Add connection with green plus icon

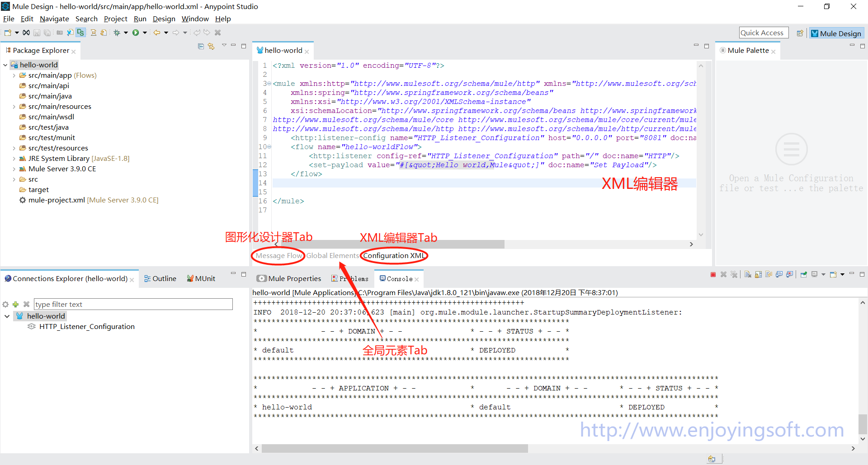click(15, 304)
